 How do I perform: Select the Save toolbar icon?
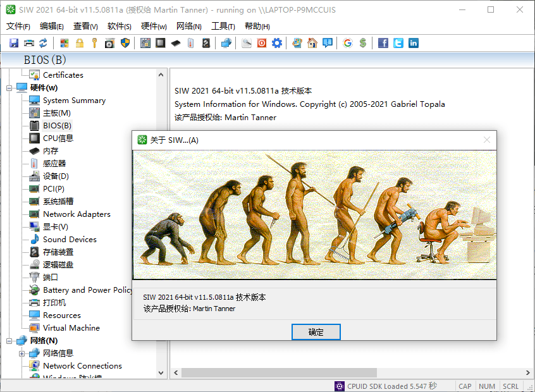coord(13,42)
